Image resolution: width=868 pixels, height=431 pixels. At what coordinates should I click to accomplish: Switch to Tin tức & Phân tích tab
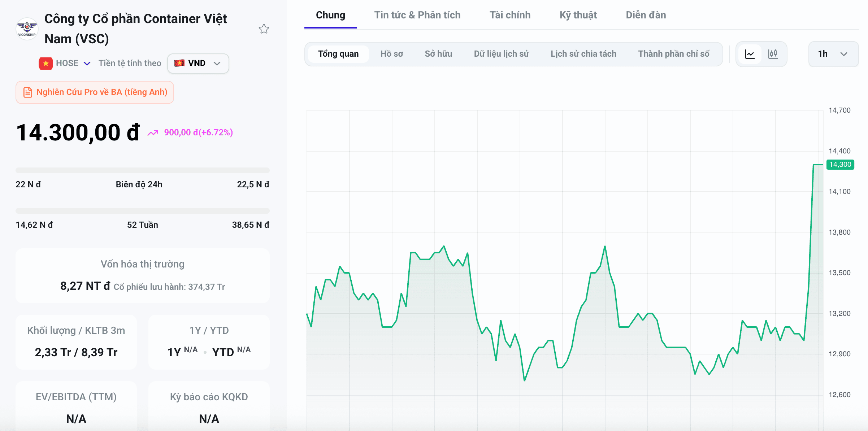click(x=417, y=15)
